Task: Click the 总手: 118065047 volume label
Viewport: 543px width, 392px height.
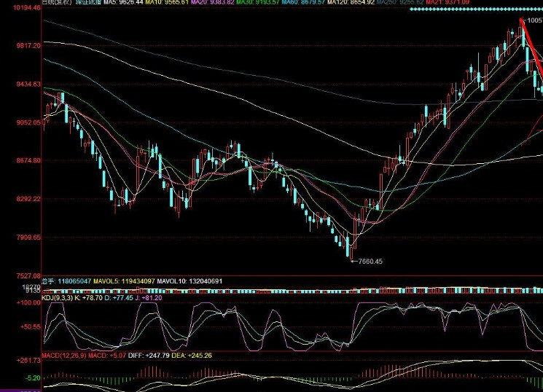Action: pyautogui.click(x=66, y=281)
